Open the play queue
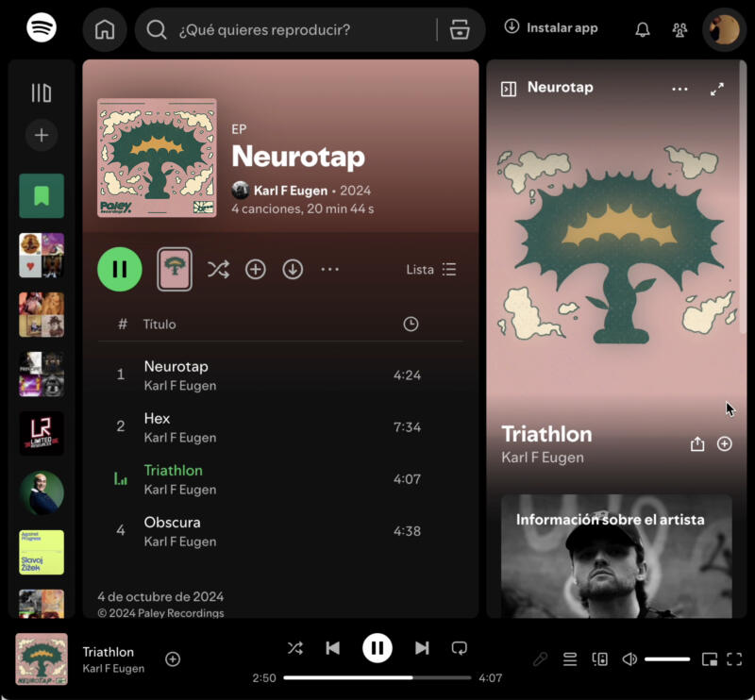The height and width of the screenshot is (700, 755). (570, 659)
